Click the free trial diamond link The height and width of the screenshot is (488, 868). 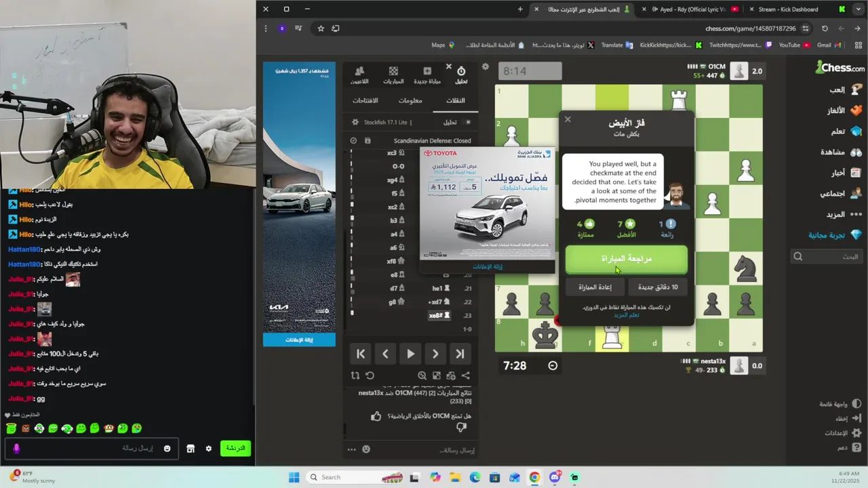(x=835, y=235)
